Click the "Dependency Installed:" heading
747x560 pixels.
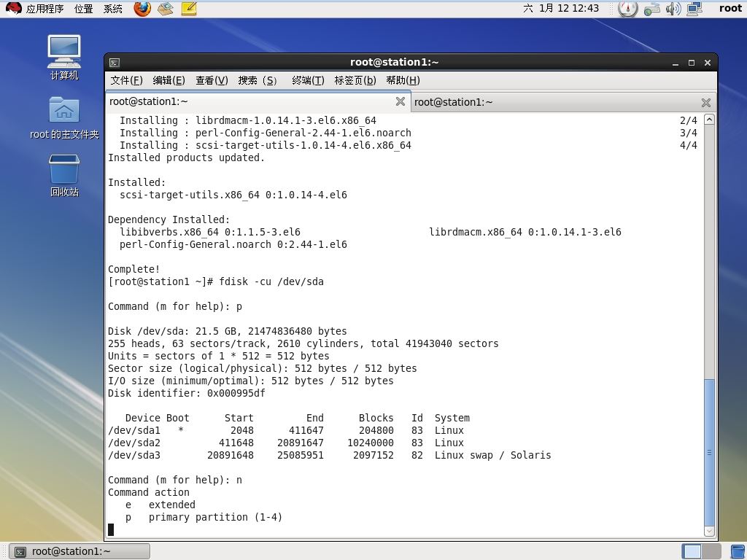[x=169, y=219]
